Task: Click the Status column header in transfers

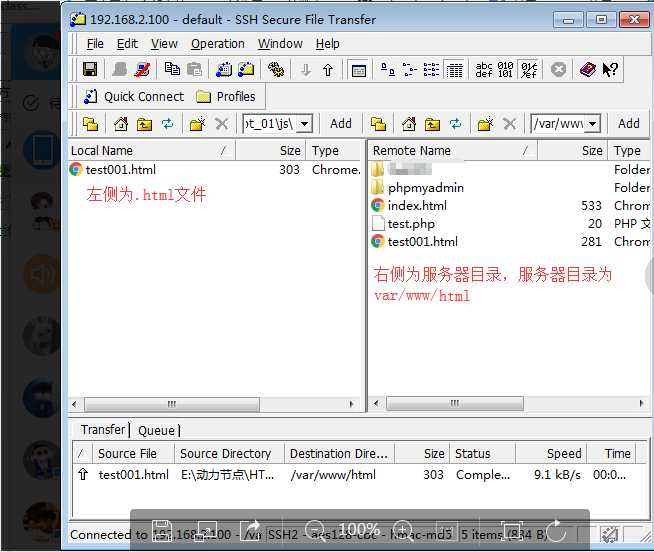Action: (x=482, y=454)
